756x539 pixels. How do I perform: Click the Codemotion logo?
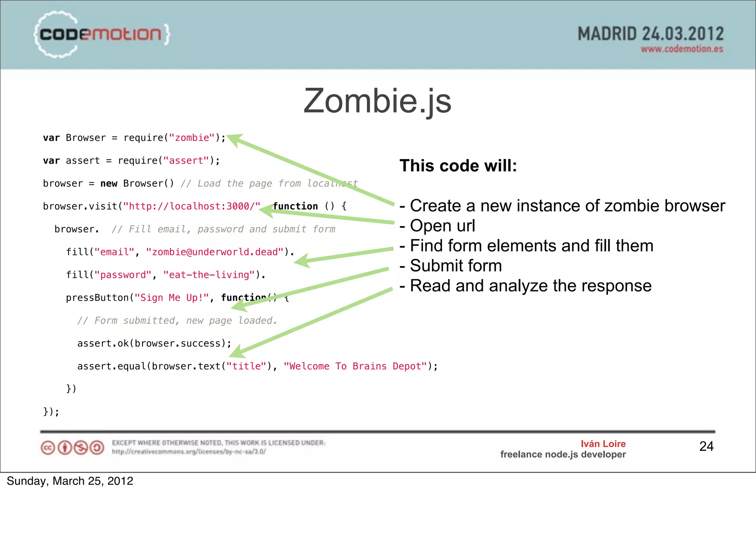[102, 34]
